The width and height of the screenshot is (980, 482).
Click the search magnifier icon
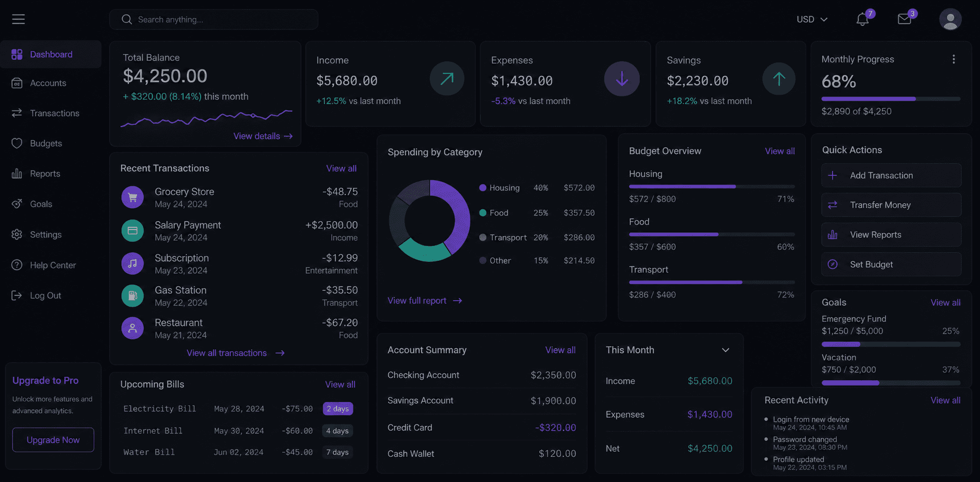click(x=127, y=19)
